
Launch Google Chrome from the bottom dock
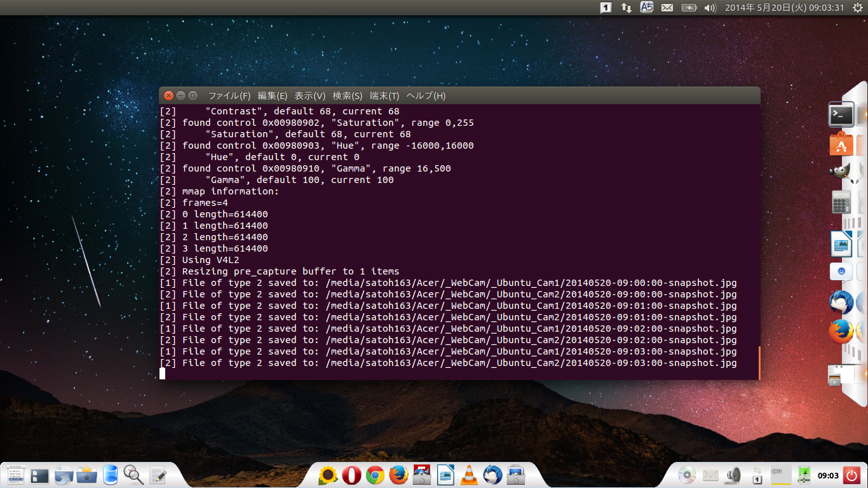point(375,475)
